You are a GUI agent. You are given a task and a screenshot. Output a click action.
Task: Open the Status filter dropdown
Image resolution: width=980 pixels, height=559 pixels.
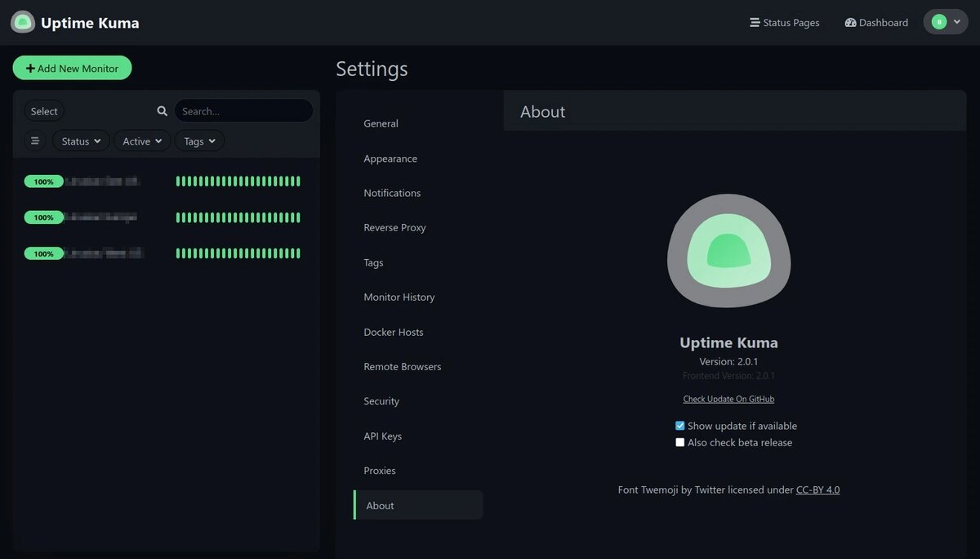click(x=80, y=141)
